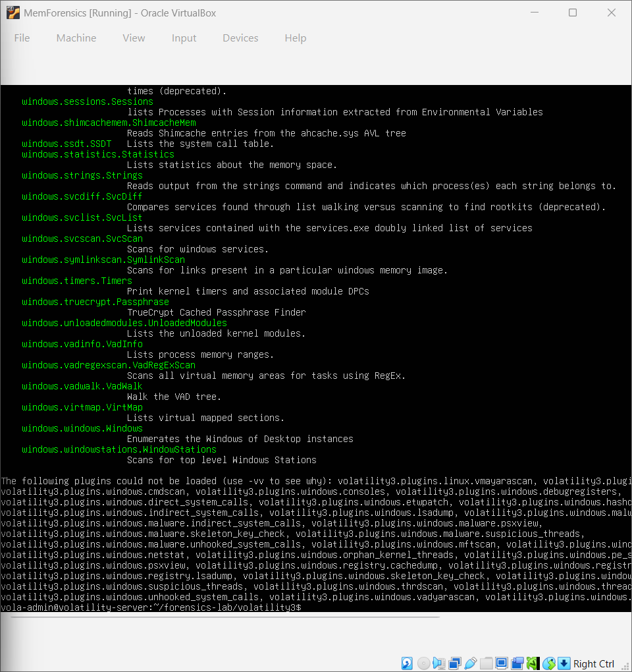
Task: Click 'Print kernel timers and associated module DPCs'
Action: pyautogui.click(x=248, y=291)
